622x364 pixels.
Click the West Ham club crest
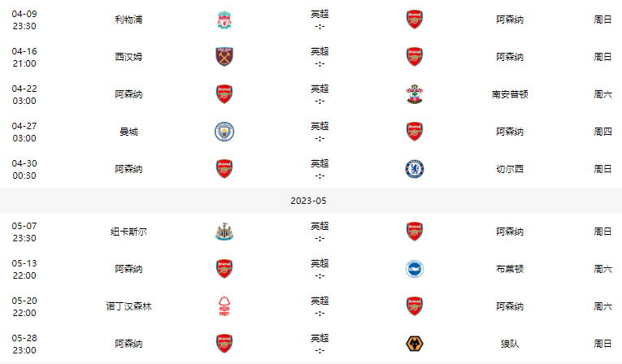(x=224, y=57)
